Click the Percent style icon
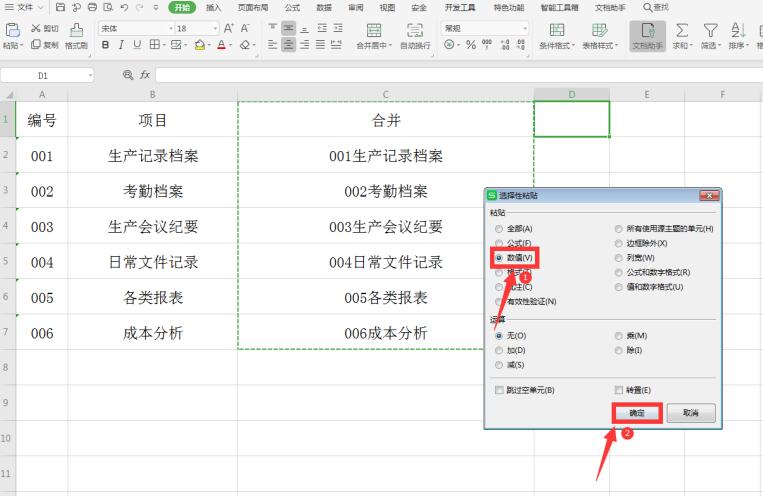 point(471,45)
